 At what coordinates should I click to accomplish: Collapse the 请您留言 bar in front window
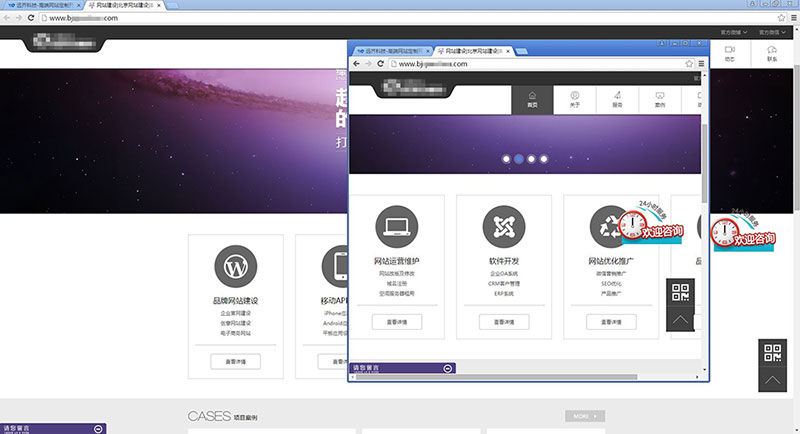click(447, 368)
